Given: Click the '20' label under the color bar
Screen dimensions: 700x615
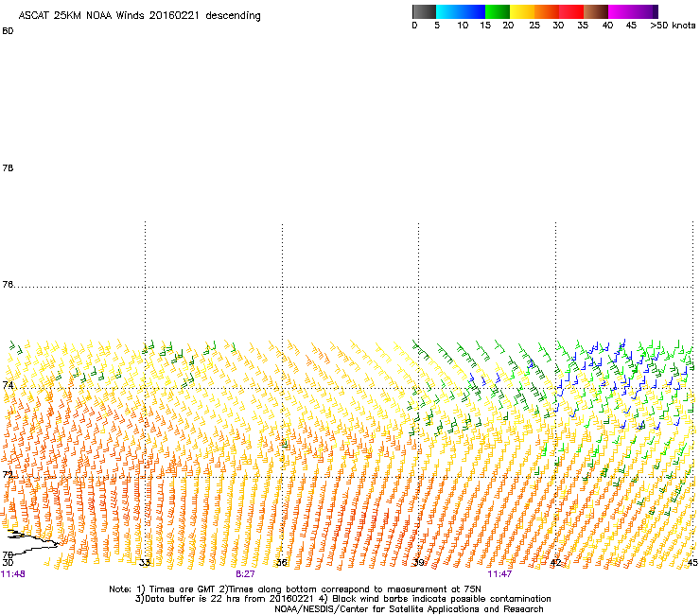Looking at the screenshot, I should (508, 26).
